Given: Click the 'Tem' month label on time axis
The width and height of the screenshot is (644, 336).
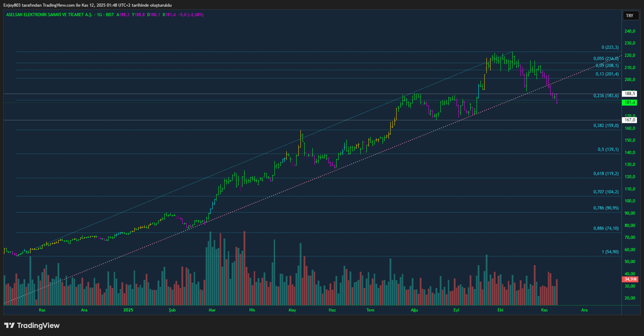Looking at the screenshot, I should pyautogui.click(x=370, y=310).
